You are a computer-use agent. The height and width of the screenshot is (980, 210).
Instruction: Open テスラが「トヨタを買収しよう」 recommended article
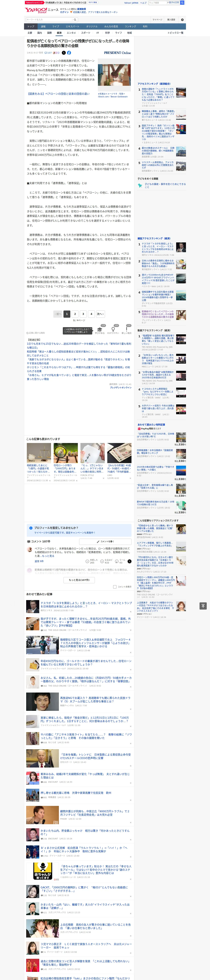pos(86,604)
